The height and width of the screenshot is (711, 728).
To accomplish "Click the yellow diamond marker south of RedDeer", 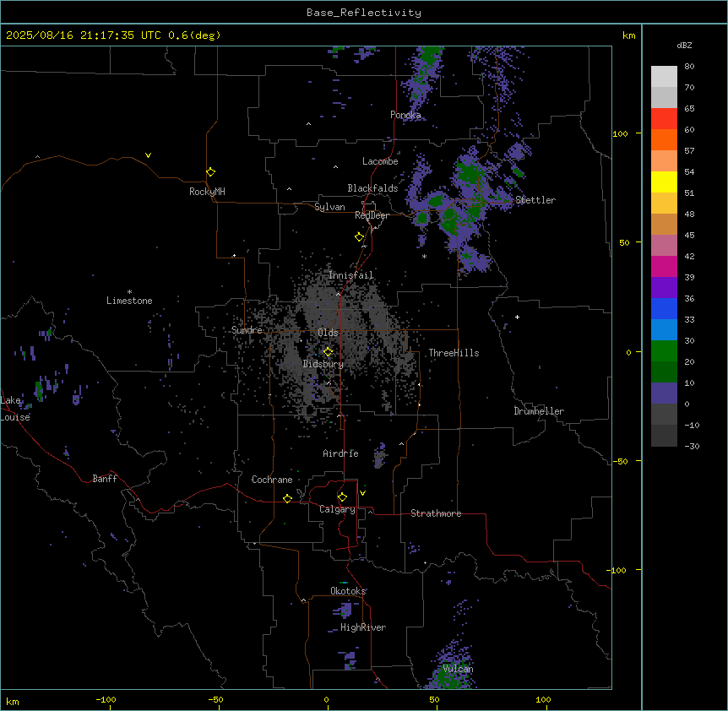I will point(360,237).
